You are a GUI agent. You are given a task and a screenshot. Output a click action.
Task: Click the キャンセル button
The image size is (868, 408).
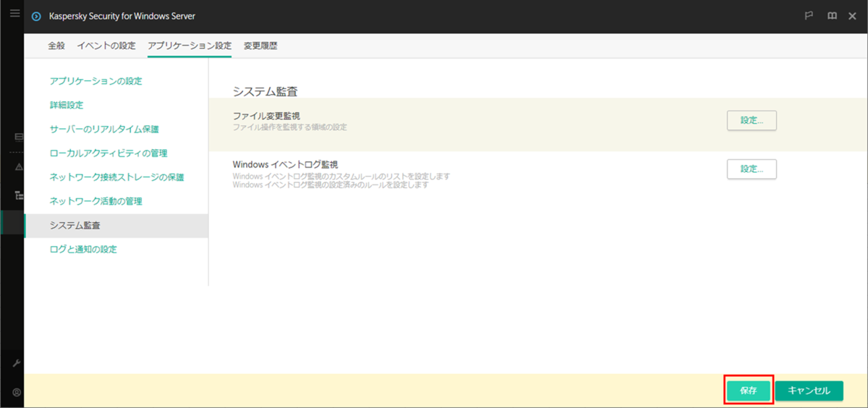pos(809,391)
